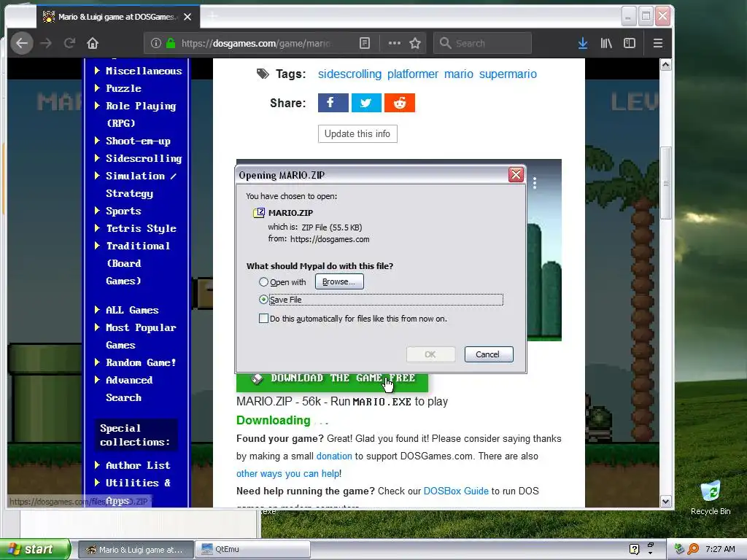Share on Facebook icon
Image resolution: width=747 pixels, height=560 pixels.
[333, 103]
